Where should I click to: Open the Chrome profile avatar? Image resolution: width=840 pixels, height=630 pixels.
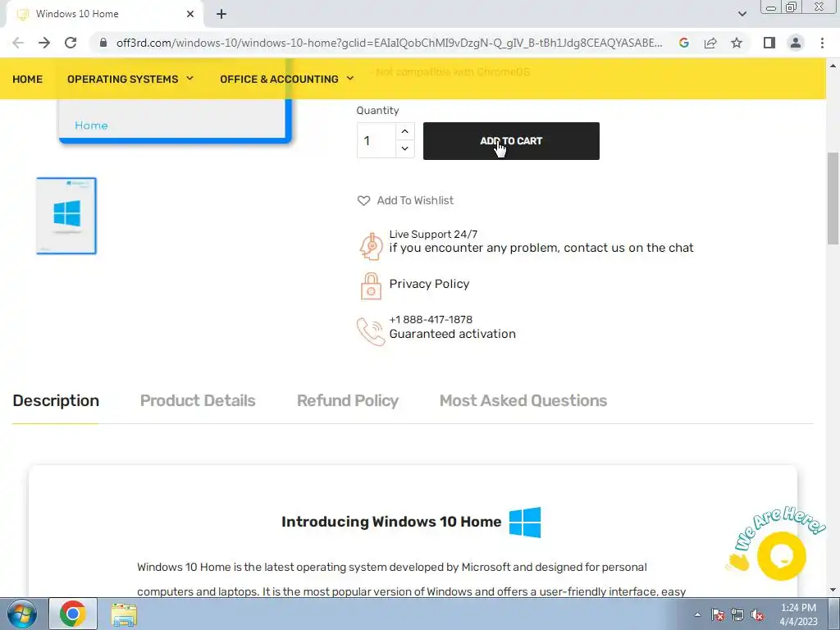point(796,43)
